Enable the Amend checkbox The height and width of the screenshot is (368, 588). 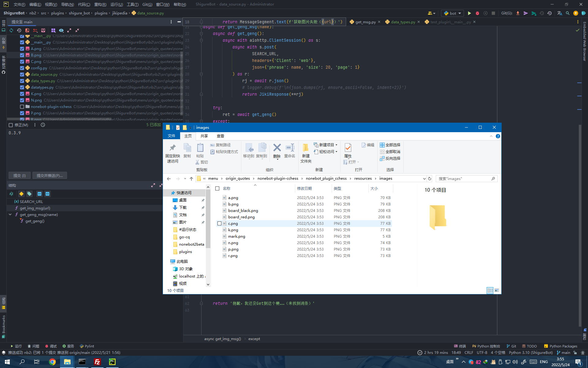click(x=11, y=125)
